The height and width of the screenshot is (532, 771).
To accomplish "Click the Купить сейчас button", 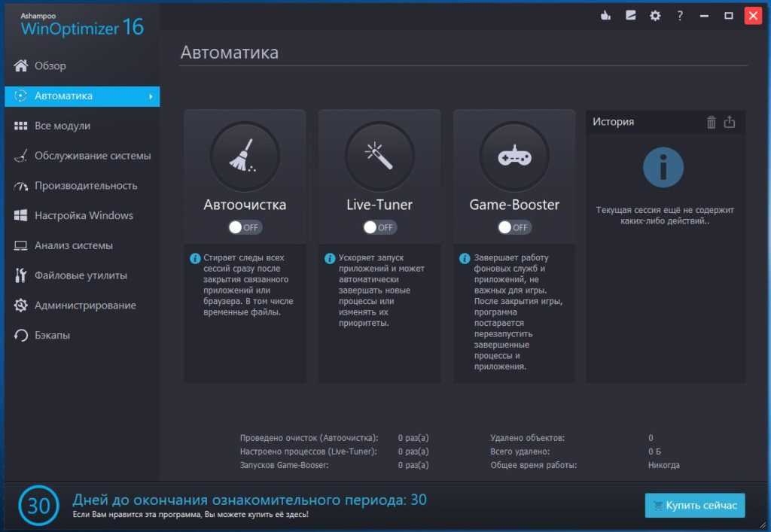I will (695, 506).
